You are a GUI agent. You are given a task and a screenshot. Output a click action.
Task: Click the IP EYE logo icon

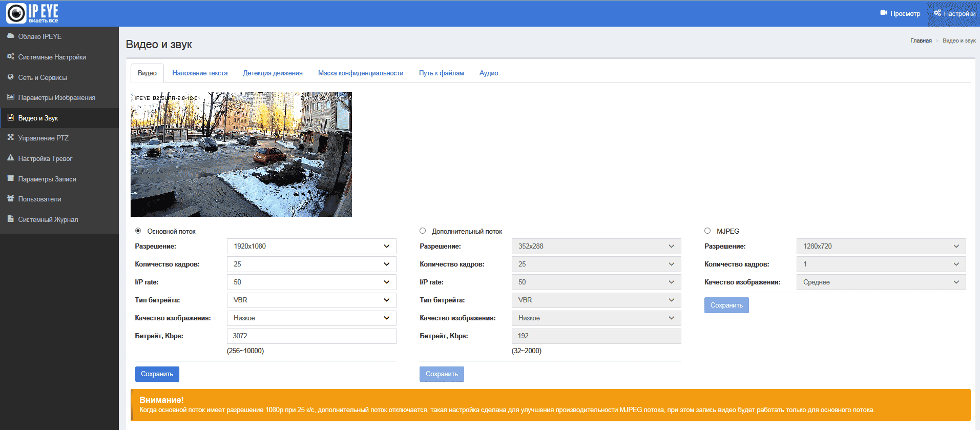click(16, 13)
